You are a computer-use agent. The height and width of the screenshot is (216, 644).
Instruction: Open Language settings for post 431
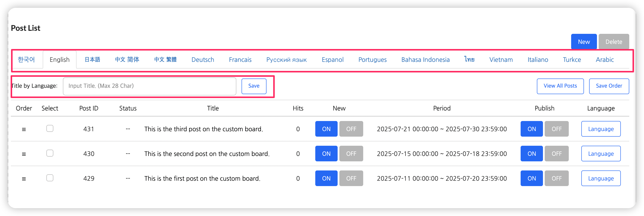pos(600,129)
